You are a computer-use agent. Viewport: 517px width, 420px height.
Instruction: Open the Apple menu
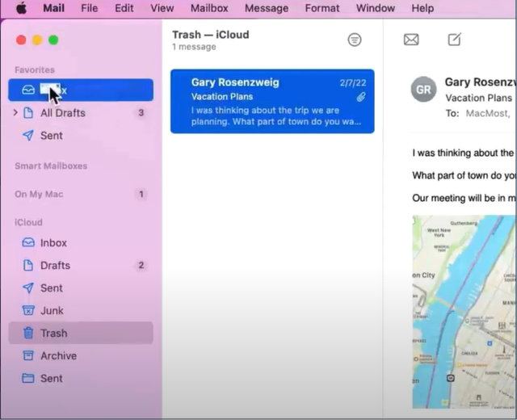pos(22,8)
